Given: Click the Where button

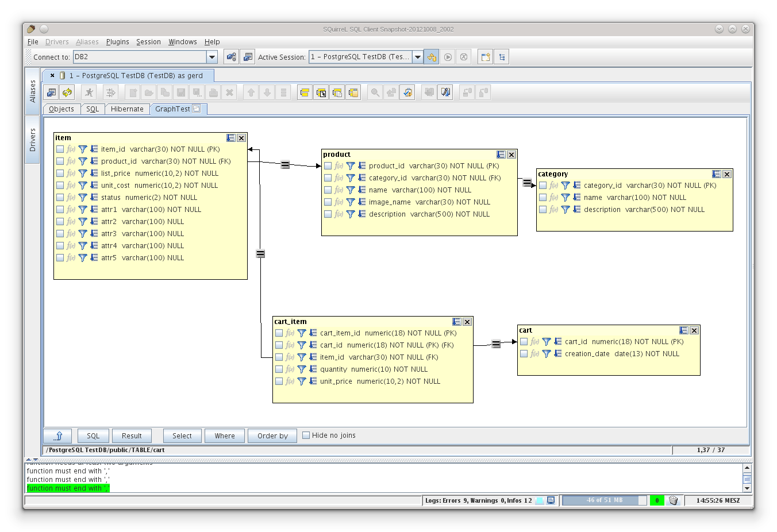Looking at the screenshot, I should (224, 435).
